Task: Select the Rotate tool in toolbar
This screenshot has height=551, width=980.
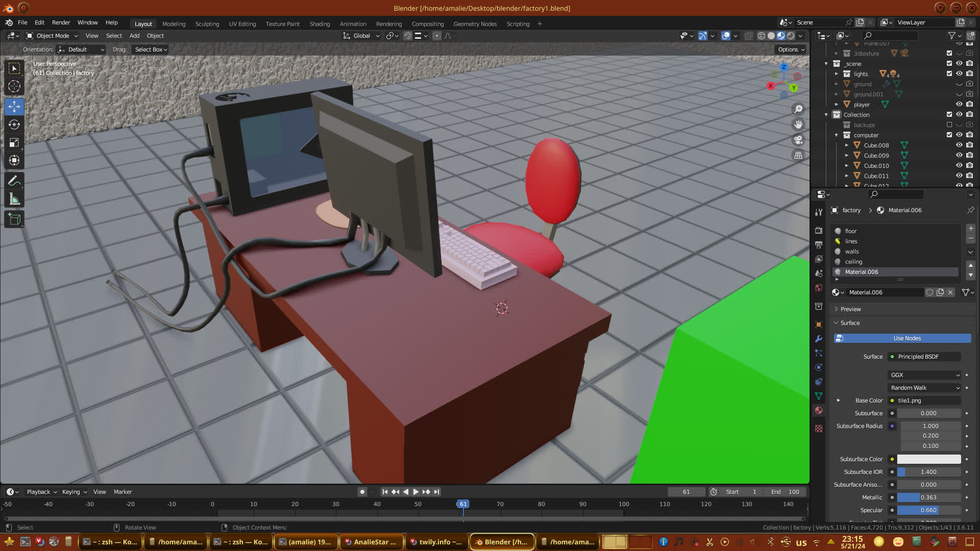Action: pos(14,124)
